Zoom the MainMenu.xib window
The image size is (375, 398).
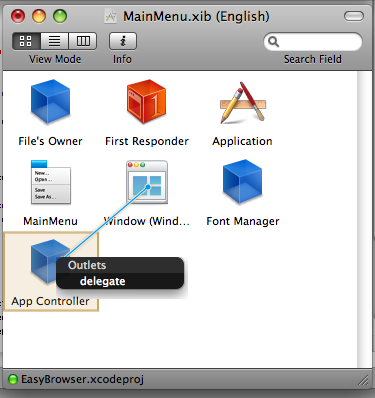click(x=60, y=16)
